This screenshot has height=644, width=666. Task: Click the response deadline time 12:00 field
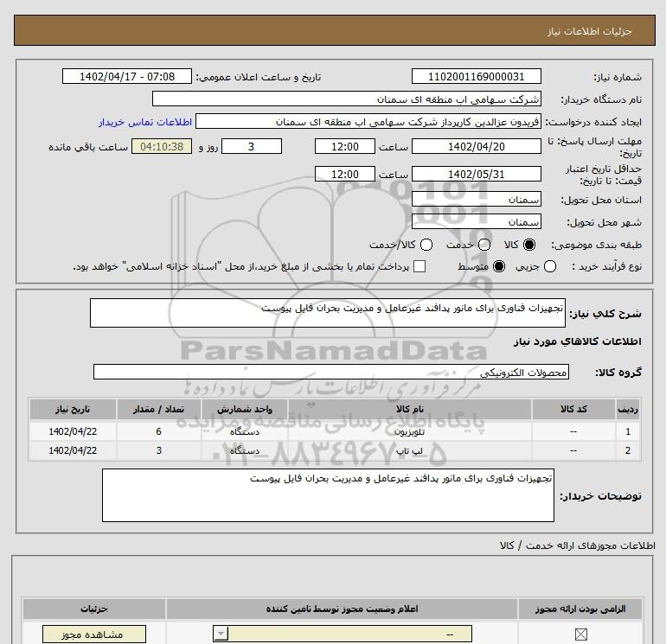[345, 147]
